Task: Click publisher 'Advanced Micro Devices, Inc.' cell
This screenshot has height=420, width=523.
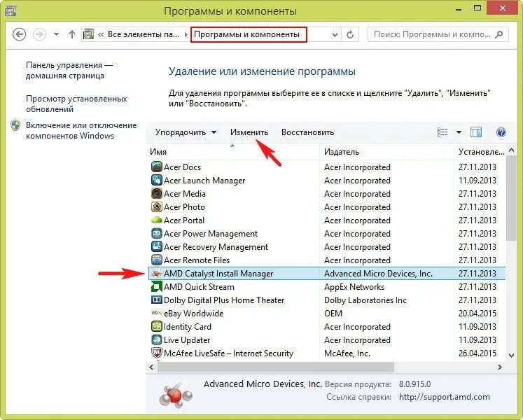Action: pyautogui.click(x=378, y=274)
